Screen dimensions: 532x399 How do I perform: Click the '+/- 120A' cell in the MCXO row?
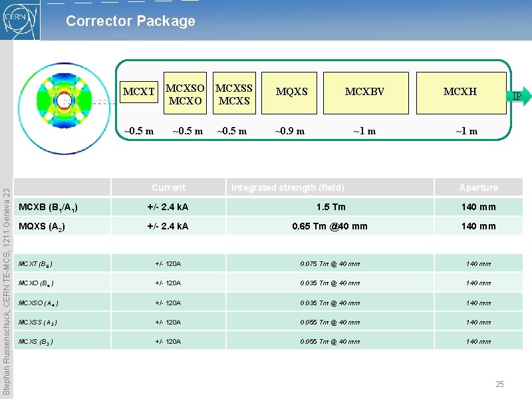click(x=169, y=283)
